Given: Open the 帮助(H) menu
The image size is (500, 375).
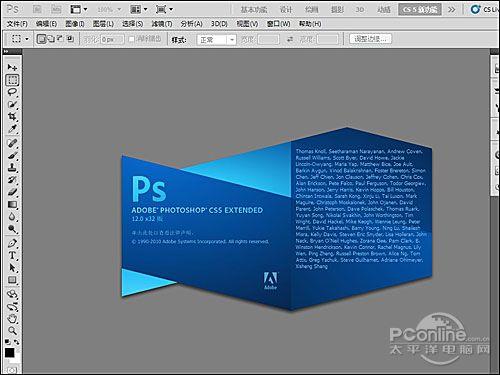Looking at the screenshot, I should pyautogui.click(x=310, y=24).
